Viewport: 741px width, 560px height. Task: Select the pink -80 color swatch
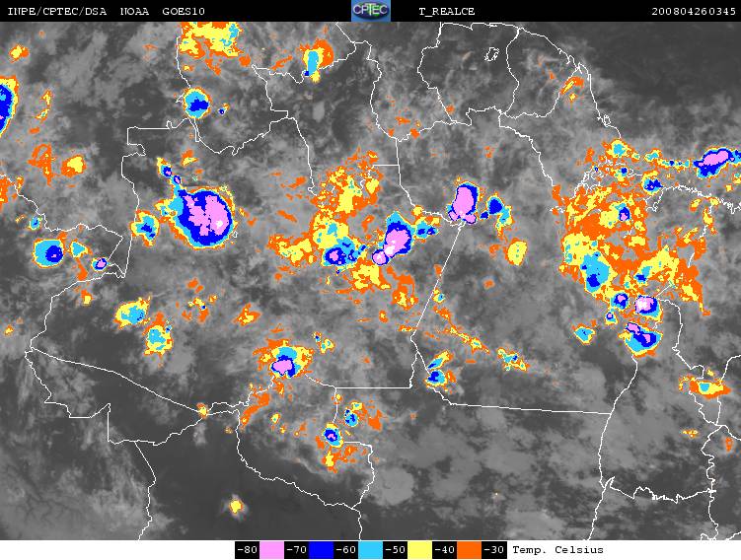[x=271, y=550]
